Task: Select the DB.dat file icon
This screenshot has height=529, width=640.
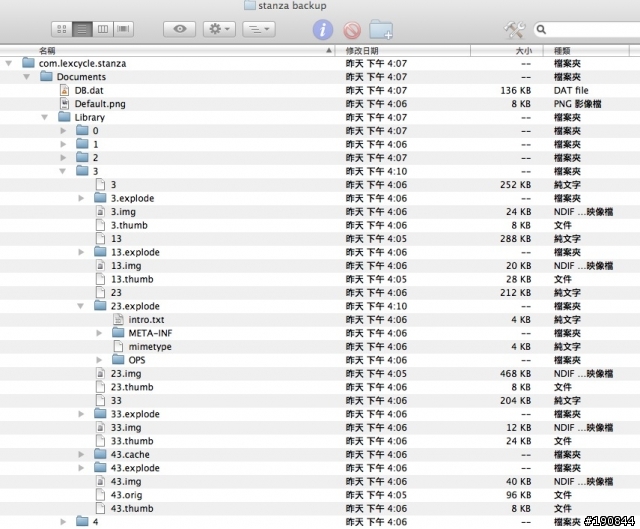Action: click(64, 90)
